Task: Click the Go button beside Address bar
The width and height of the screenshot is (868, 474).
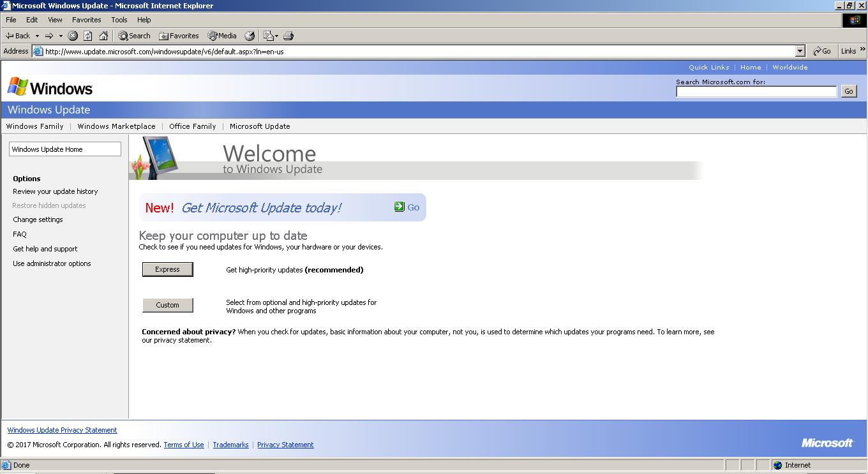Action: pyautogui.click(x=822, y=51)
